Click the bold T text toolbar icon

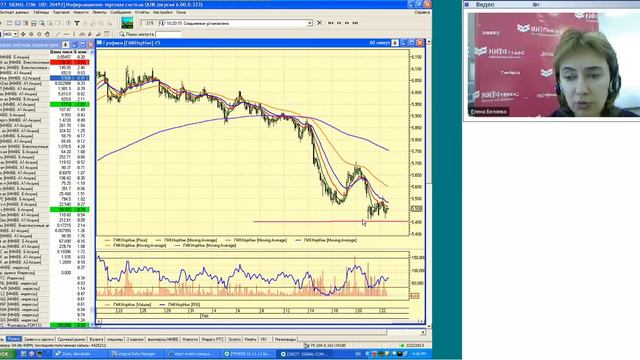(77, 23)
